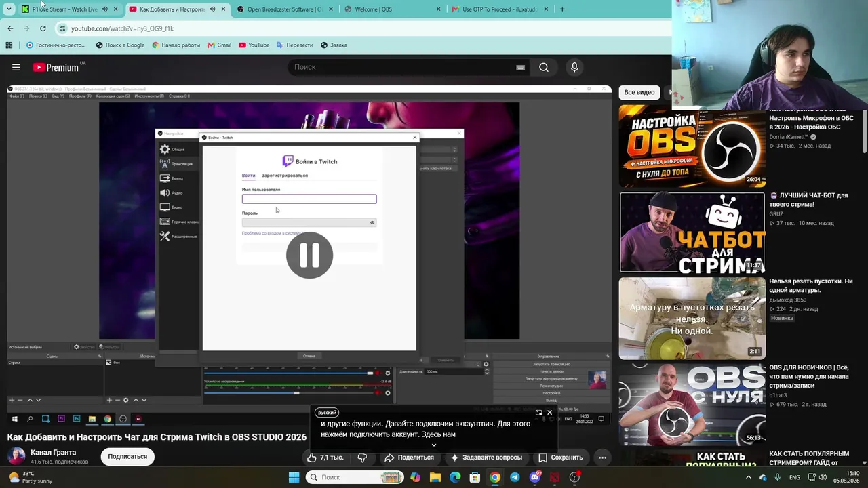868x488 pixels.
Task: Open the Канал Гранта channel name
Action: click(54, 452)
